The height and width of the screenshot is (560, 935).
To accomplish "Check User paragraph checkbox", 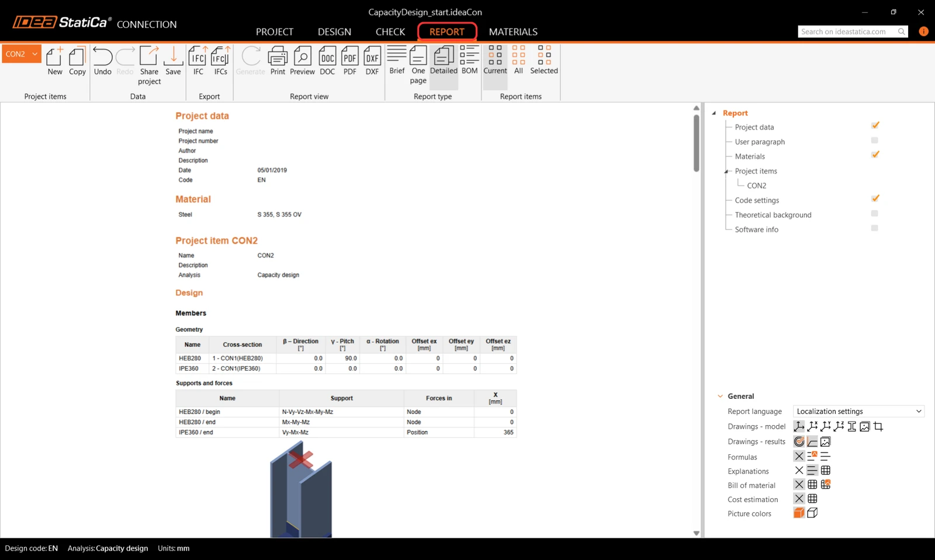I will tap(875, 140).
